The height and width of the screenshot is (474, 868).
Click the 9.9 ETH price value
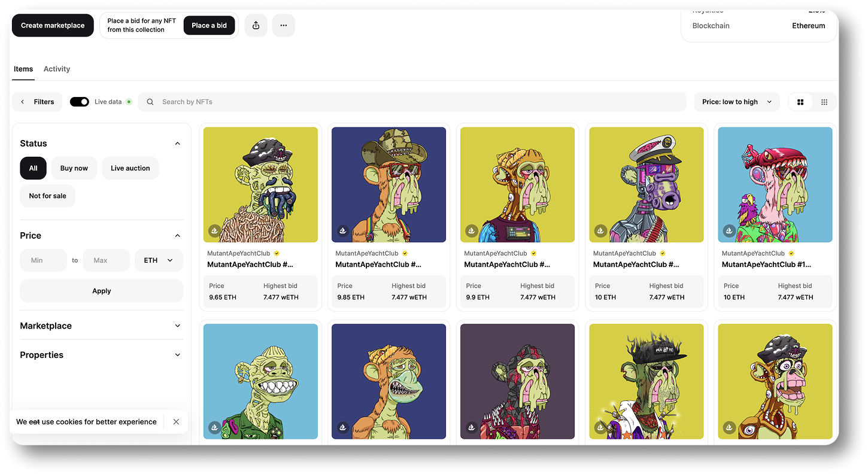(x=478, y=297)
